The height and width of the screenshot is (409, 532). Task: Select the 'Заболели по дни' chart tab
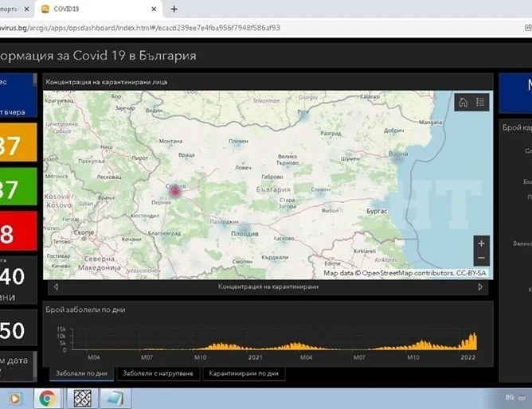81,373
